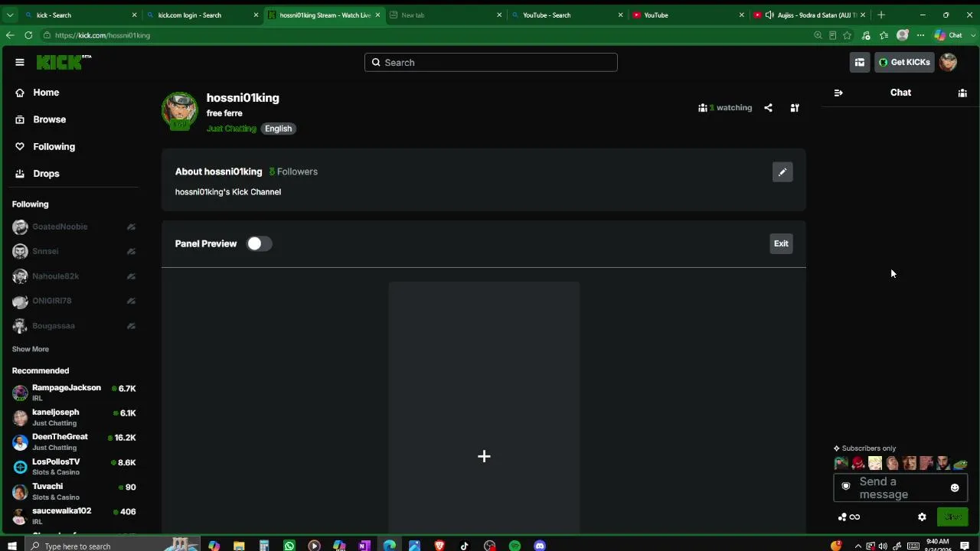Add page to browser favorites star

click(847, 35)
